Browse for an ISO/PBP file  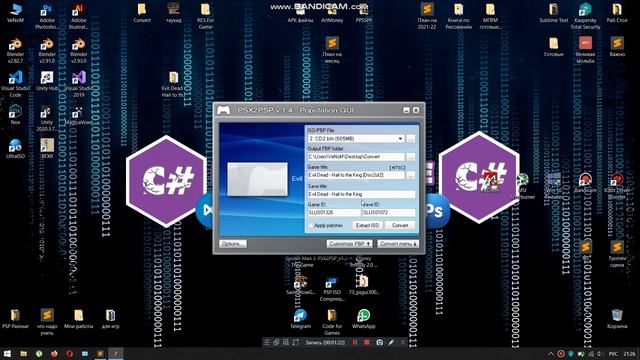coord(411,139)
